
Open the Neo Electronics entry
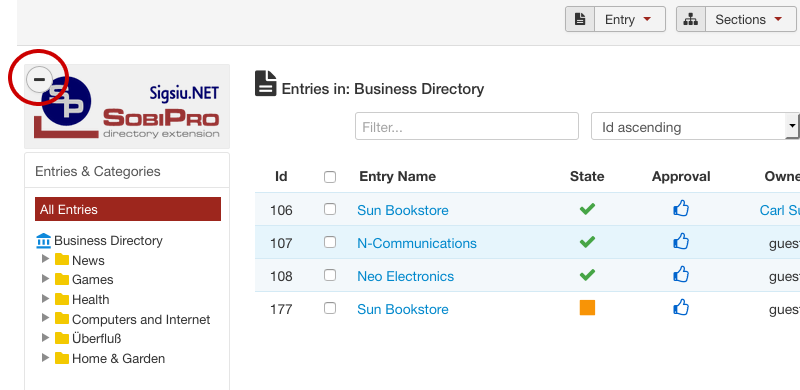[x=405, y=276]
